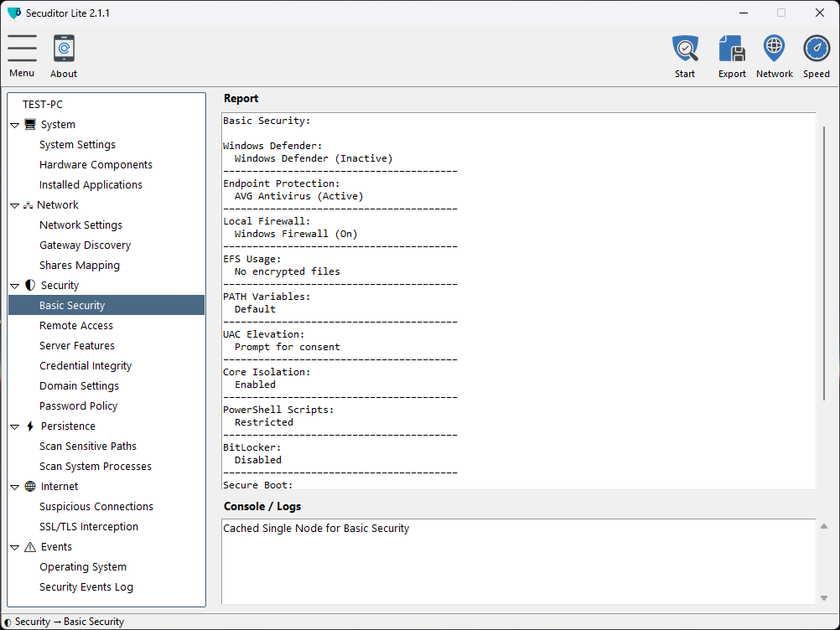The image size is (840, 630).
Task: Open the Network globe tool icon
Action: click(774, 49)
